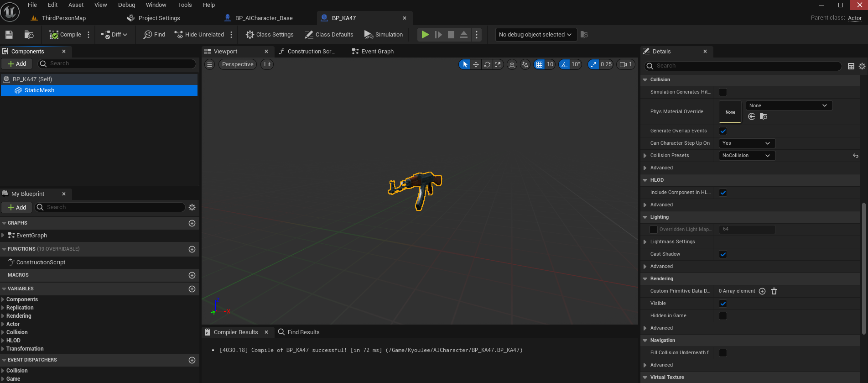Image resolution: width=868 pixels, height=383 pixels.
Task: Remove Custom Primitive Data array elements with trash icon
Action: pos(774,291)
